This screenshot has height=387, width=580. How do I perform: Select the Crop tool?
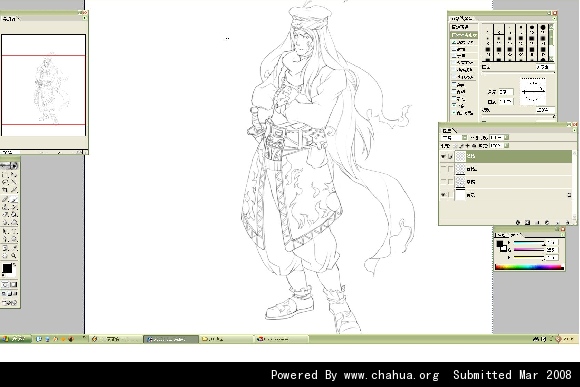pos(5,190)
